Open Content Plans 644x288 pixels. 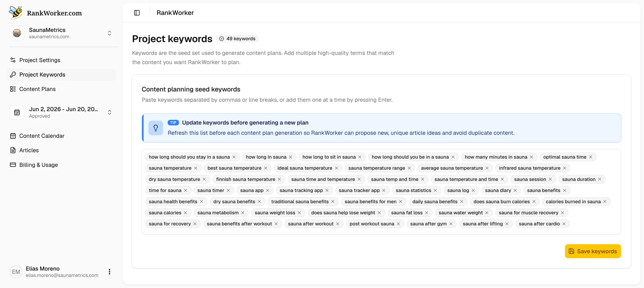point(62,89)
